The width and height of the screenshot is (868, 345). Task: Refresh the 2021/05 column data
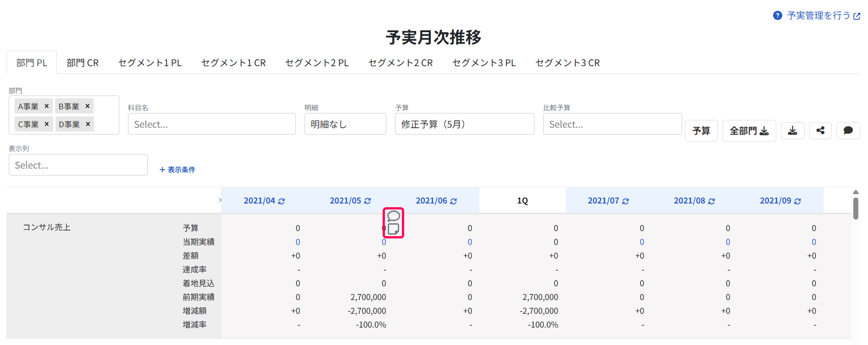click(367, 201)
